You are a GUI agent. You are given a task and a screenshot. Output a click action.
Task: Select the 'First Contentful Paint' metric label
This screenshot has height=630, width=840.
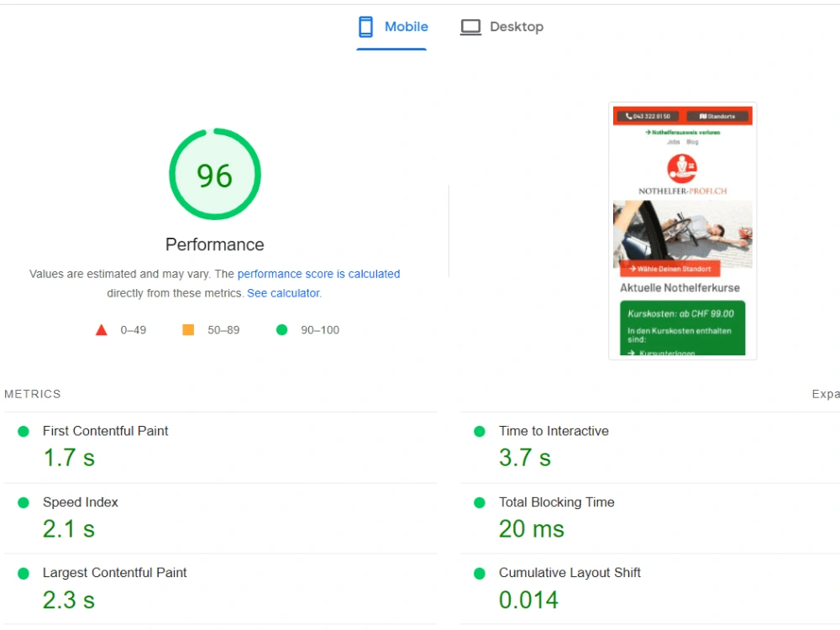(x=106, y=431)
